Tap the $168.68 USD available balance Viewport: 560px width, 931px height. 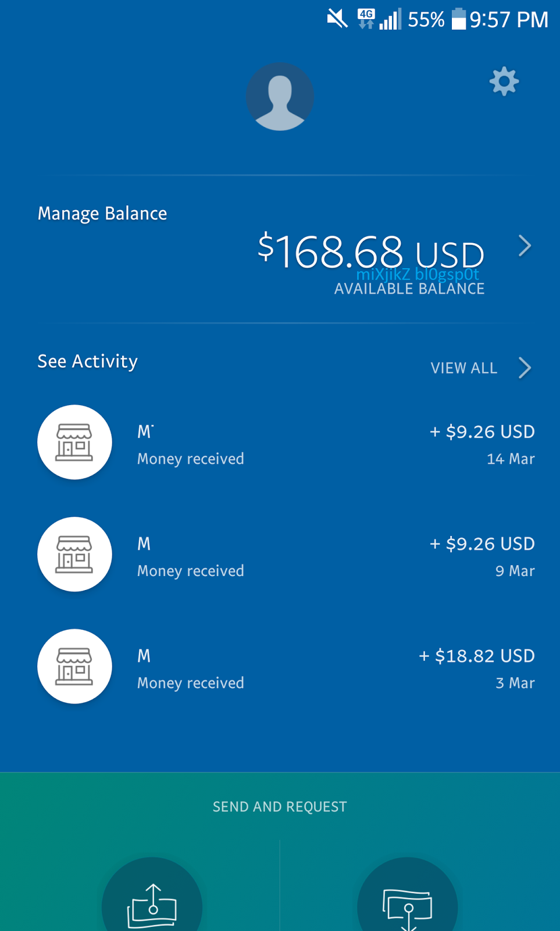coord(371,252)
